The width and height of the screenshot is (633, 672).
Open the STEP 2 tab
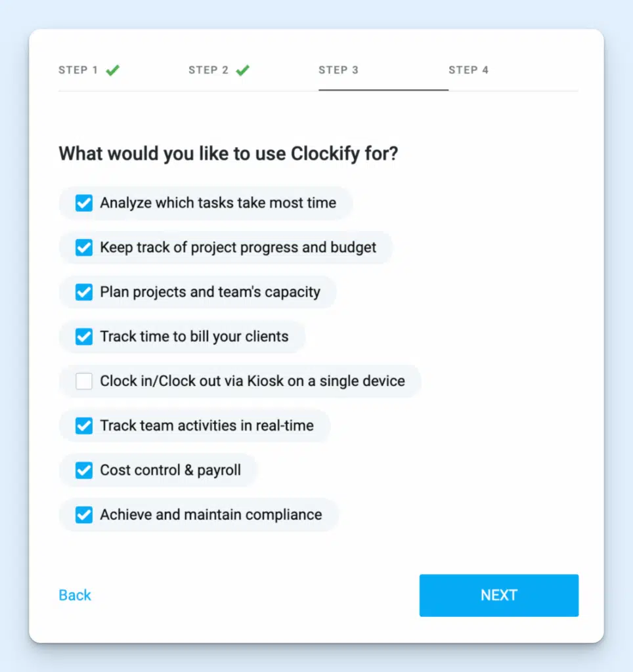pyautogui.click(x=207, y=70)
